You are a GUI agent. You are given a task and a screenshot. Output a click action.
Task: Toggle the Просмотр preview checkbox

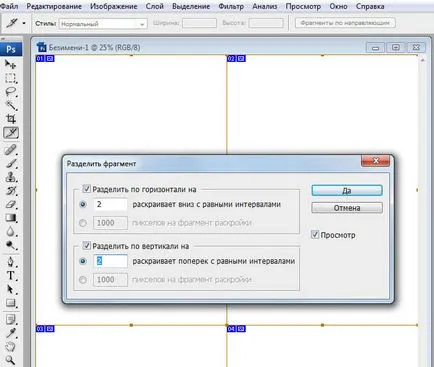[x=315, y=234]
